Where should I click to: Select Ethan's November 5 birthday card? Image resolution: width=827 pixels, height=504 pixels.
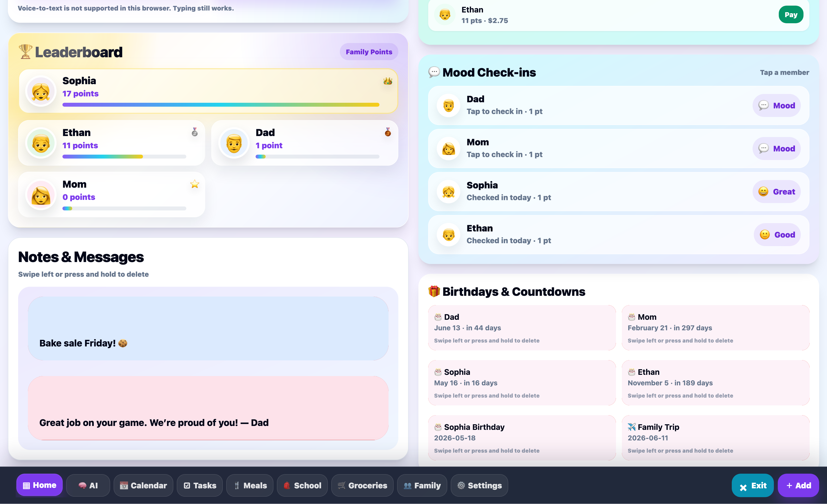tap(715, 383)
